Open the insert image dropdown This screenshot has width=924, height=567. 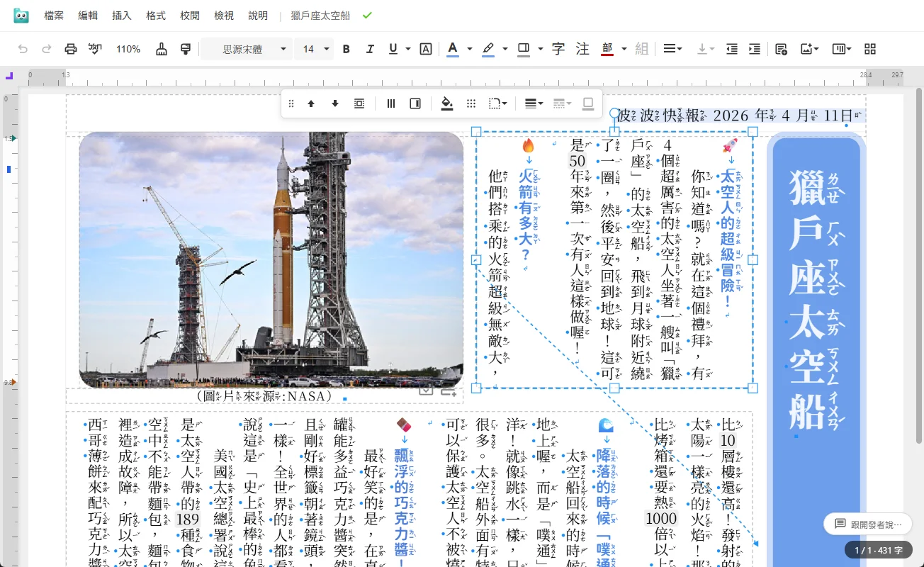click(809, 49)
